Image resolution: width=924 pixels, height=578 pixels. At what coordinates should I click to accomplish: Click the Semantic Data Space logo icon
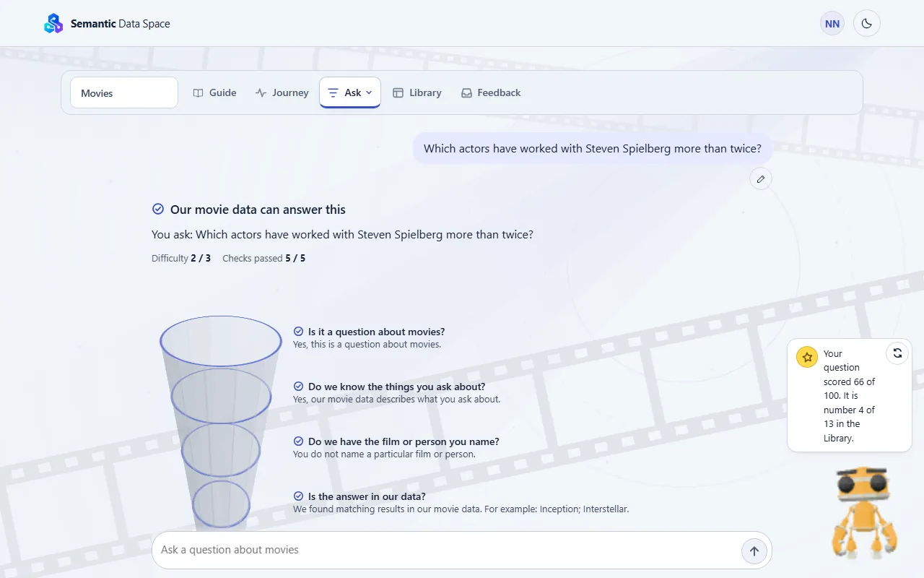(x=53, y=24)
